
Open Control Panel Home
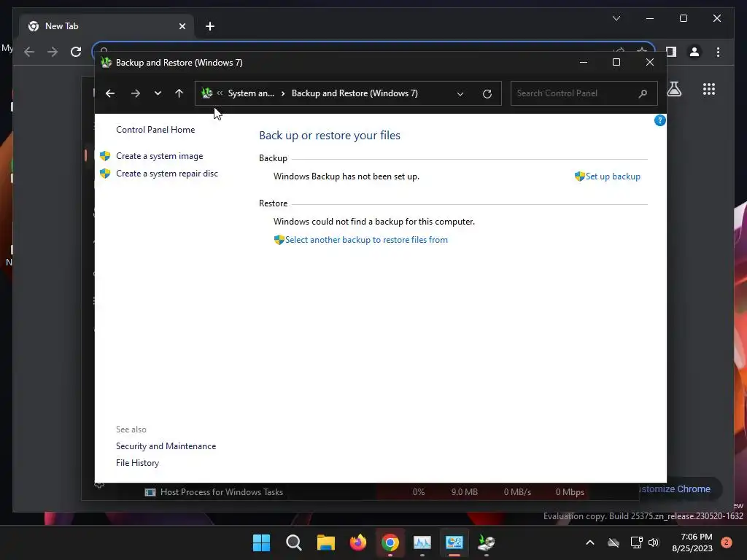(x=155, y=130)
